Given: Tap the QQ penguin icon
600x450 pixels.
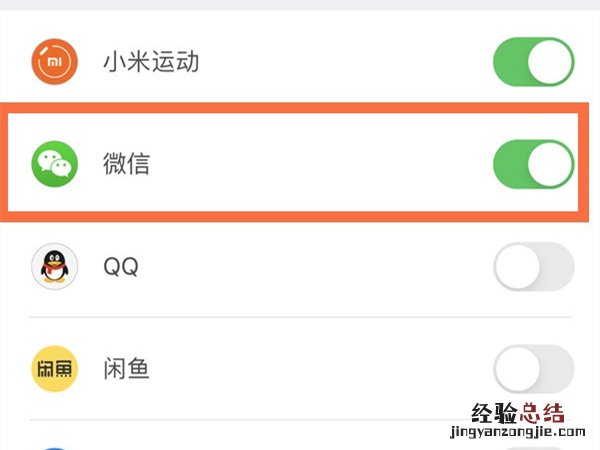Looking at the screenshot, I should (x=55, y=267).
